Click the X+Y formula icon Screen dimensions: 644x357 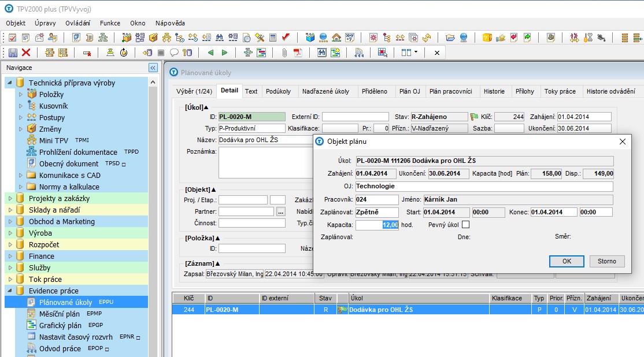(350, 38)
